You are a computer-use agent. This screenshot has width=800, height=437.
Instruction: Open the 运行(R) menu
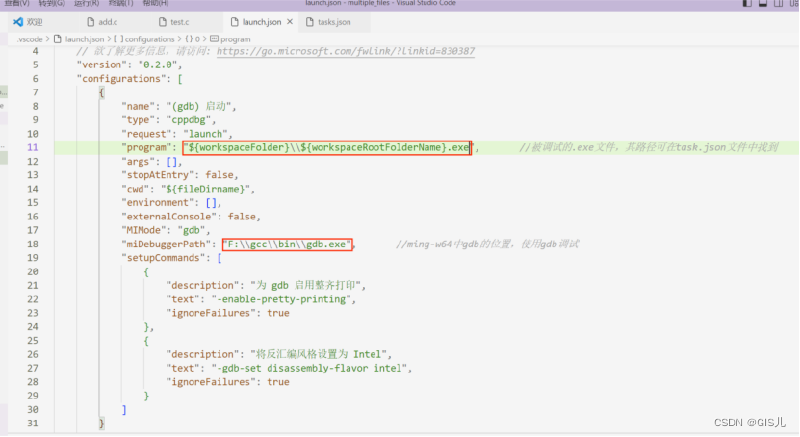pos(86,3)
